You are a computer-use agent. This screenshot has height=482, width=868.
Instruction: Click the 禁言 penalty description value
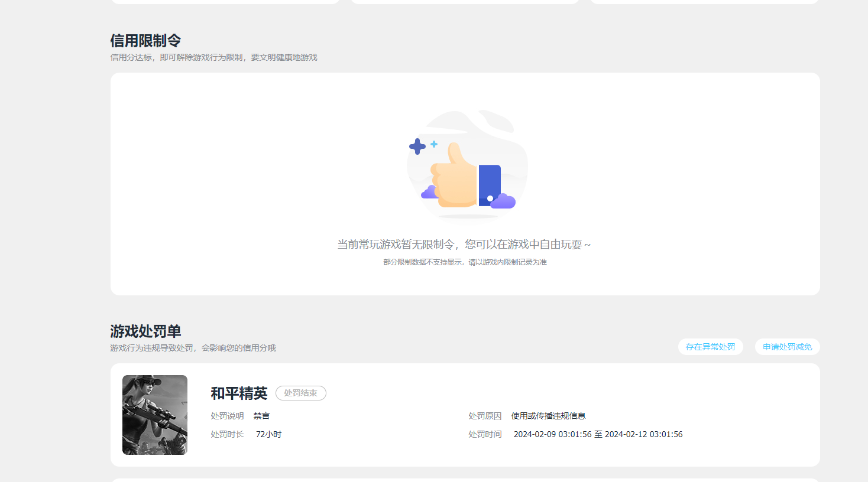(x=261, y=416)
